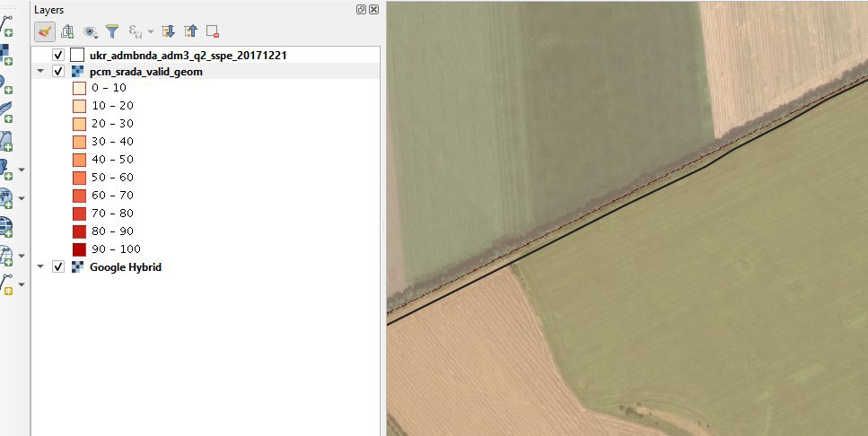Click the feather Add SpatiaLite Layer icon
The image size is (868, 436).
coord(6,112)
